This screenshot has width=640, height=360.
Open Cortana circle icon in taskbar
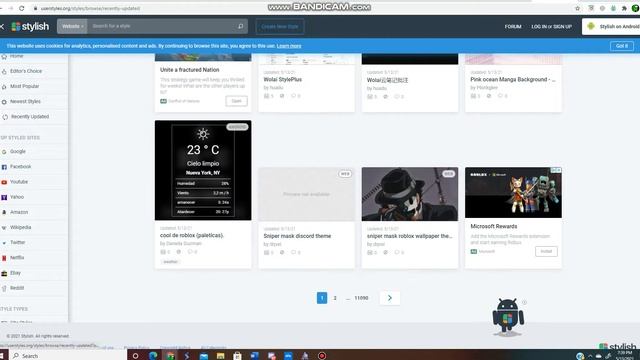[x=136, y=356]
